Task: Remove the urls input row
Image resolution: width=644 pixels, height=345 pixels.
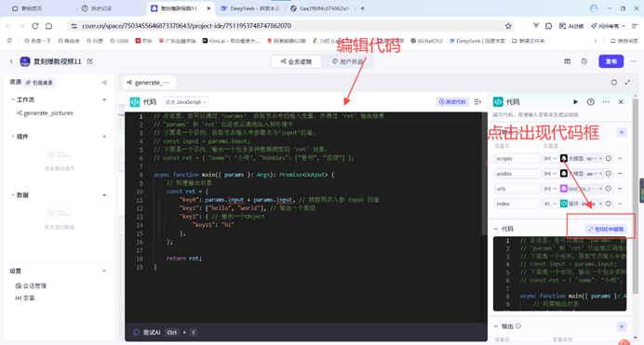Action: tap(620, 189)
